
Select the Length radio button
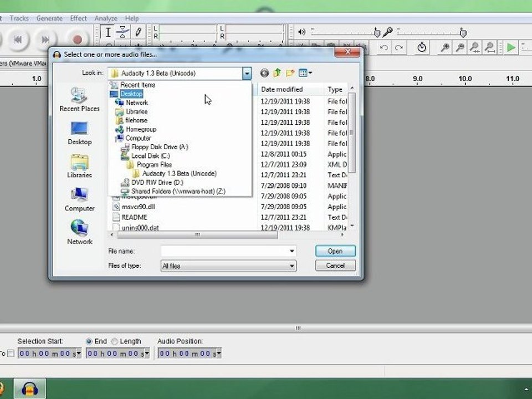tap(115, 341)
